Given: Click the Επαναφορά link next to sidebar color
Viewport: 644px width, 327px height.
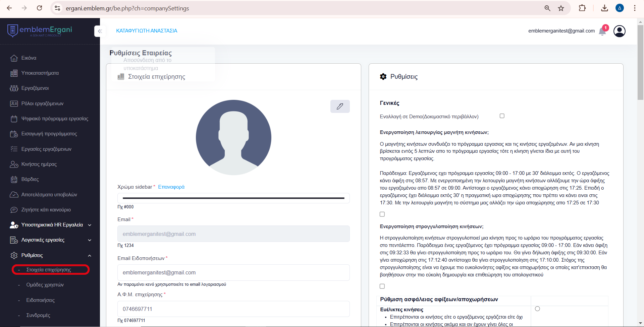Looking at the screenshot, I should click(171, 187).
